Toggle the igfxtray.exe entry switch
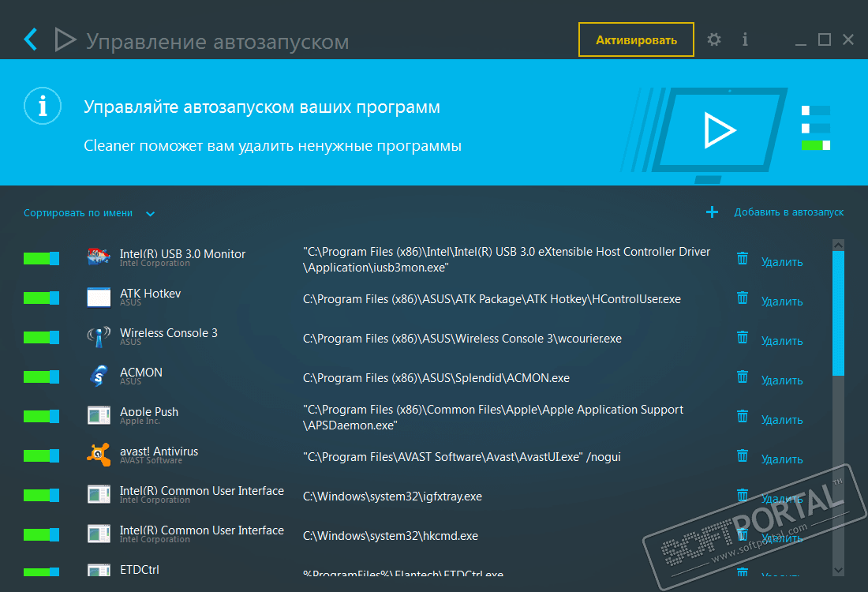The width and height of the screenshot is (868, 592). [x=42, y=495]
